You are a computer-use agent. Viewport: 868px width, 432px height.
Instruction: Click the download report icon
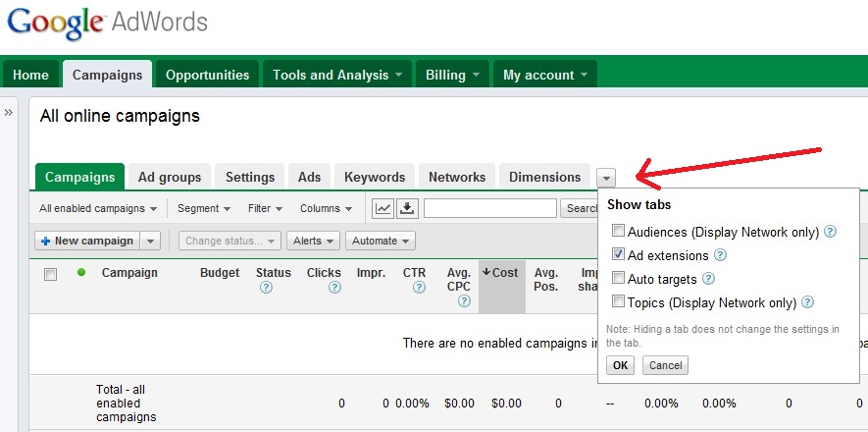(x=407, y=208)
